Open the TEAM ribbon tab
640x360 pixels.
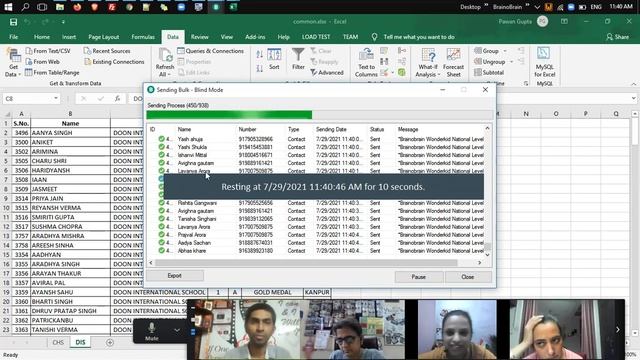point(350,37)
